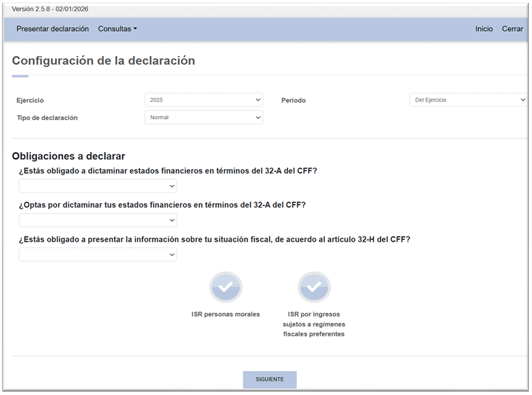Screen dimensions: 532x395
Task: Toggle the ISR personas morales obligation circle
Action: pos(226,287)
